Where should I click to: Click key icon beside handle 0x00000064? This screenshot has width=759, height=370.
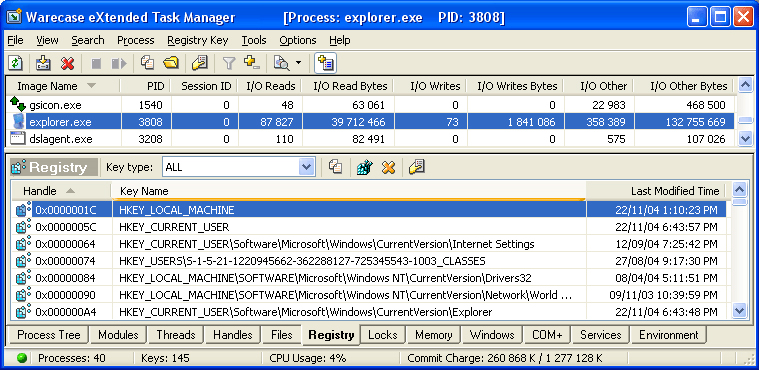coord(23,244)
